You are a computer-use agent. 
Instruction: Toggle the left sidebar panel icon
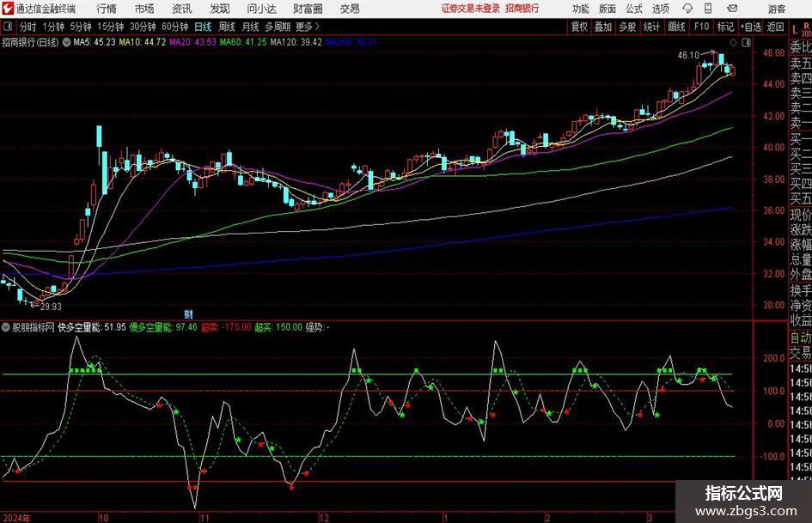pyautogui.click(x=7, y=27)
